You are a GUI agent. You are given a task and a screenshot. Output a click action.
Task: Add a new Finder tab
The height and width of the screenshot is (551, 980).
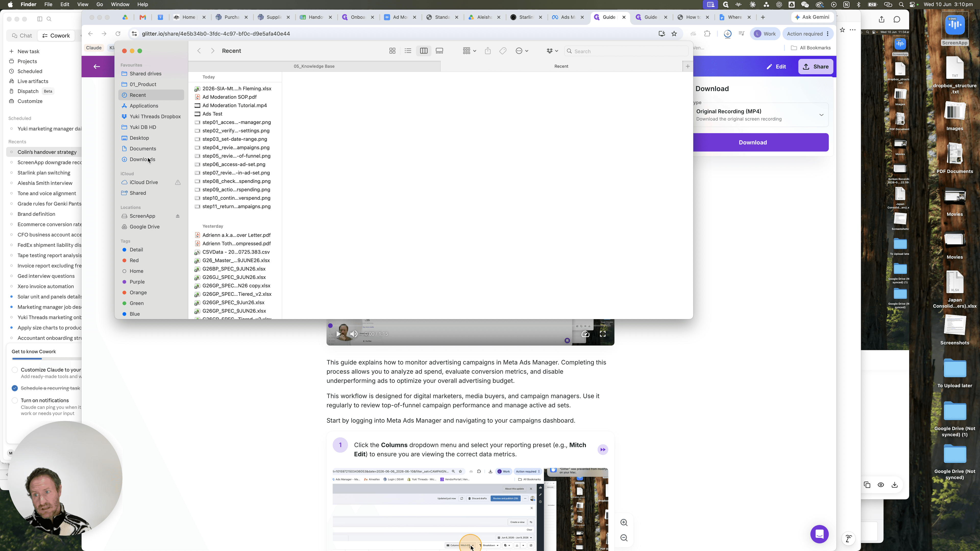coord(688,66)
